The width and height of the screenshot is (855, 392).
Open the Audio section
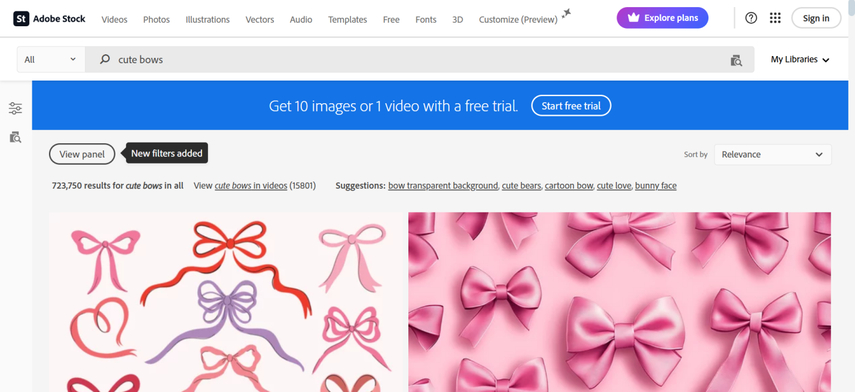[x=301, y=20]
